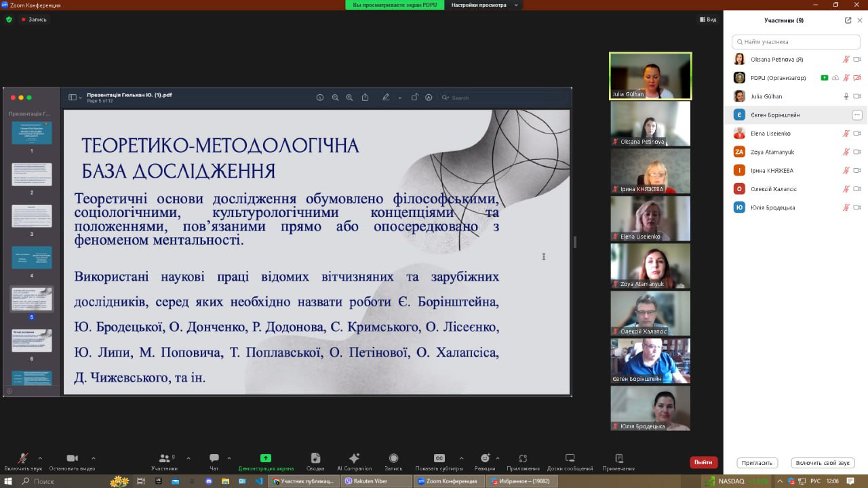This screenshot has height=488, width=868.
Task: Click the green Share Screen icon
Action: [x=265, y=459]
